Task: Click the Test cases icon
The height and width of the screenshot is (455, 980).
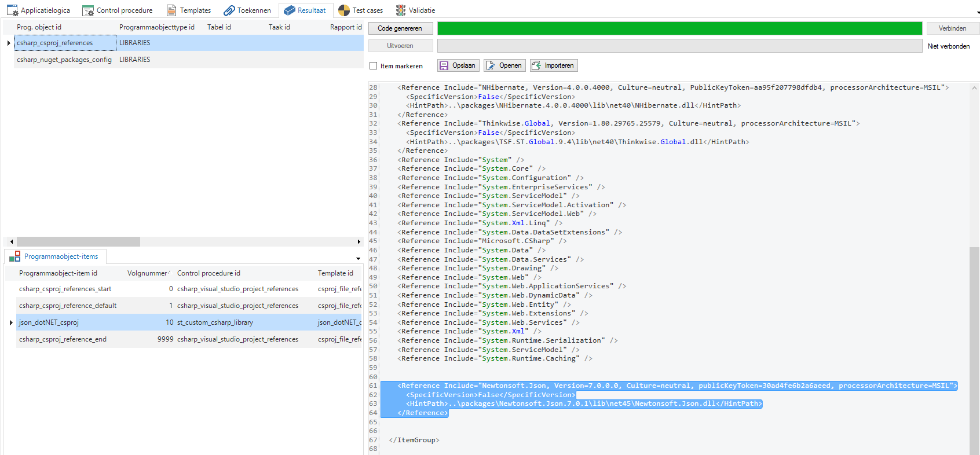Action: tap(344, 10)
